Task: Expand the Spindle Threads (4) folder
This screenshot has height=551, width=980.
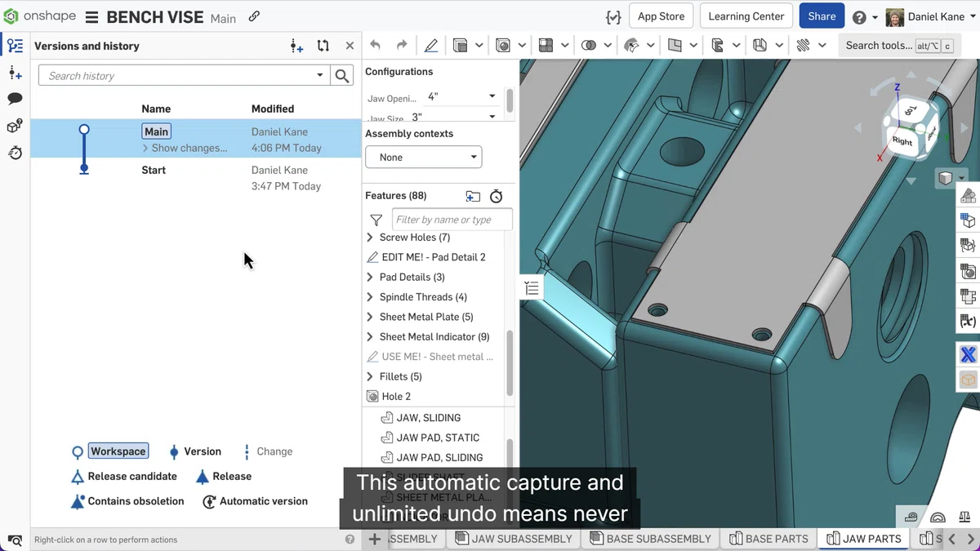Action: (x=370, y=297)
